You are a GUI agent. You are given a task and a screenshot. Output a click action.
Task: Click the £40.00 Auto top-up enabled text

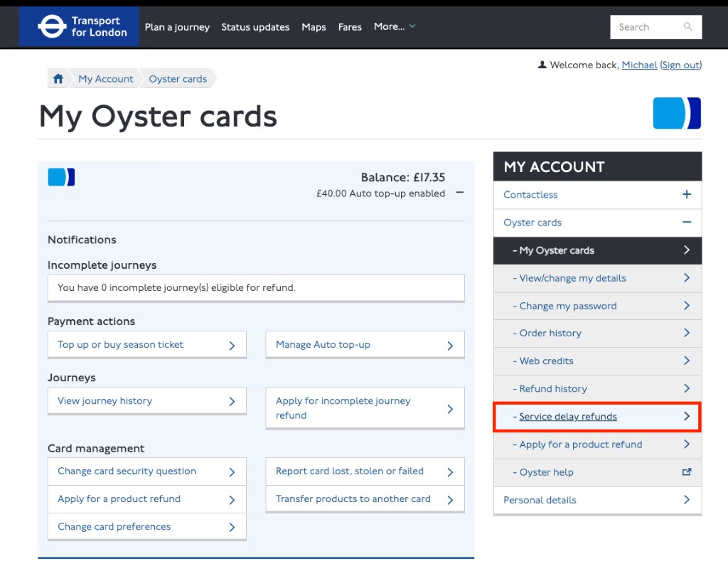point(381,193)
